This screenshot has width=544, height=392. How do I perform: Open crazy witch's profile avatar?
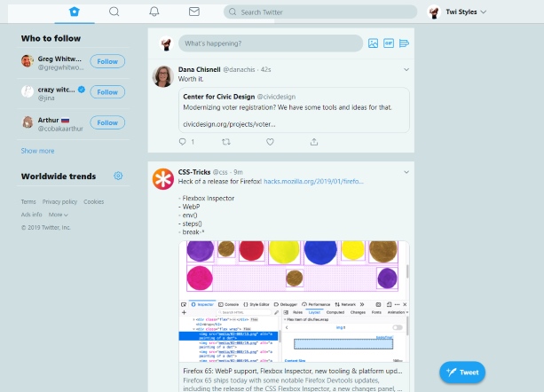click(x=28, y=92)
